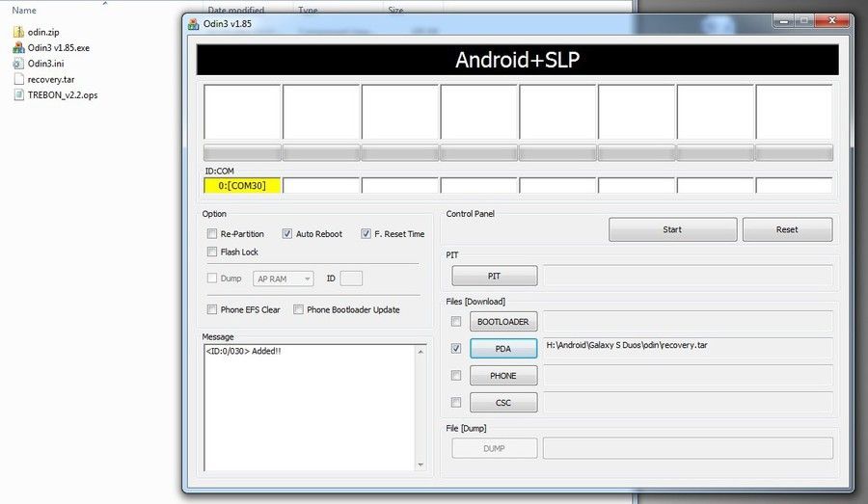Uncheck the F. Reset Time option
This screenshot has height=504, width=868.
point(366,233)
